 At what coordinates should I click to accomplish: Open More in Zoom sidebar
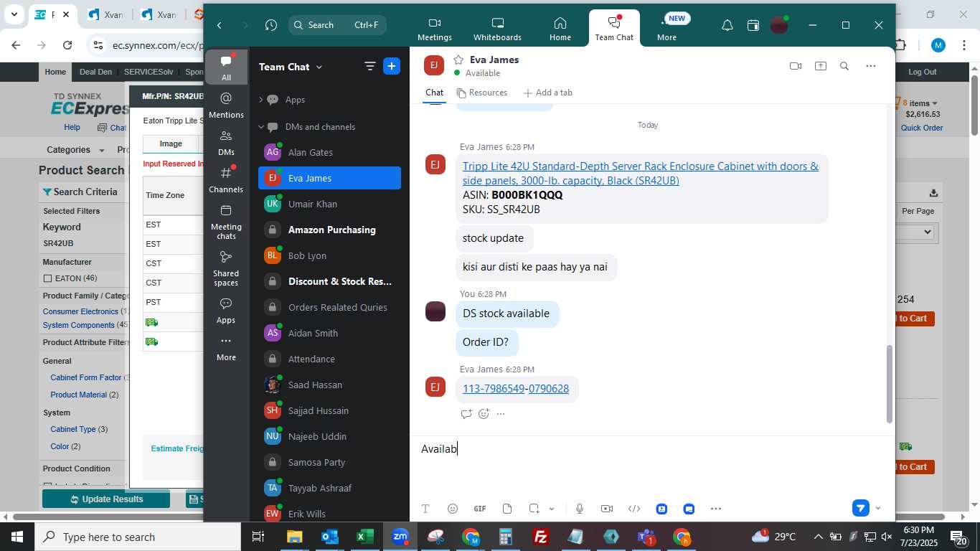pyautogui.click(x=226, y=348)
